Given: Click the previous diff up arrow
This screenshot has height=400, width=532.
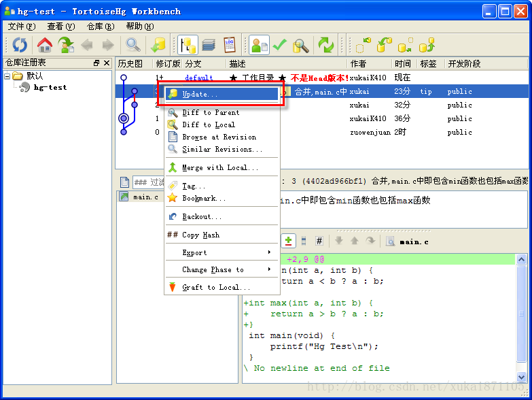Looking at the screenshot, I should click(354, 241).
